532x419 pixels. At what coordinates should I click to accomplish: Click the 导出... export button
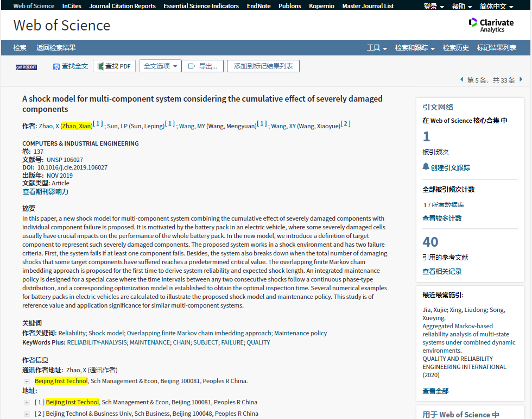pos(202,66)
